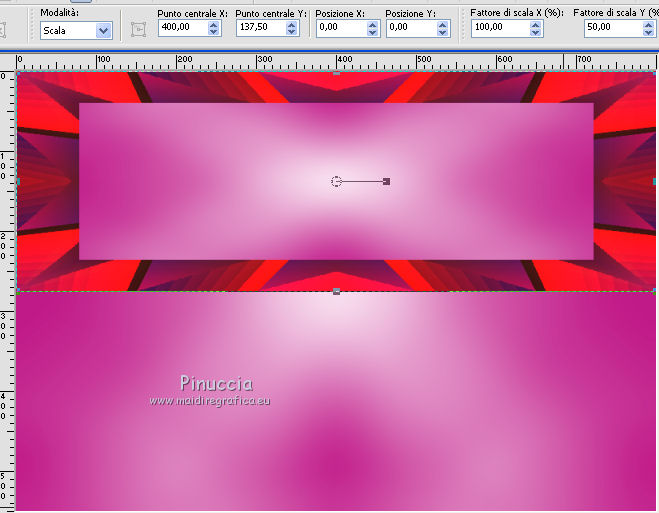This screenshot has width=659, height=513.
Task: Decrease Punto centrale Y with down arrow
Action: pyautogui.click(x=291, y=32)
